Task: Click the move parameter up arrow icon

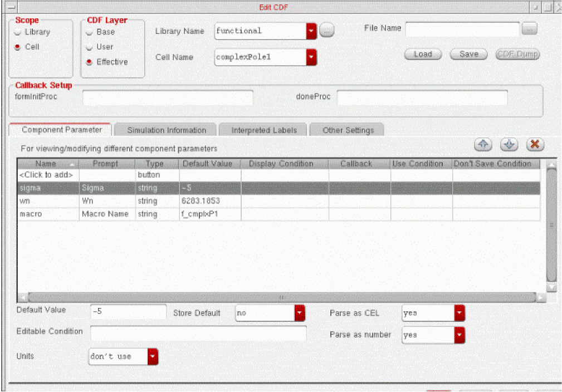Action: pos(483,144)
